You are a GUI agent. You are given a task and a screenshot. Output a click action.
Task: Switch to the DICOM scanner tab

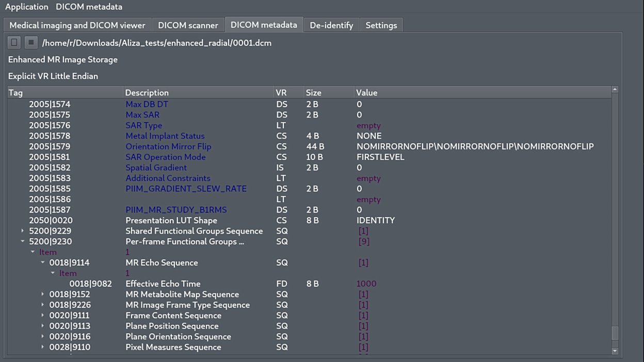click(x=188, y=25)
